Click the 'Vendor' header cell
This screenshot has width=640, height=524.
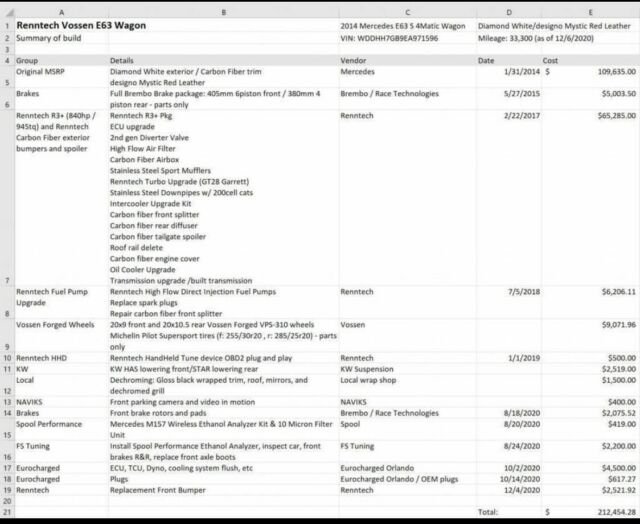coord(407,60)
